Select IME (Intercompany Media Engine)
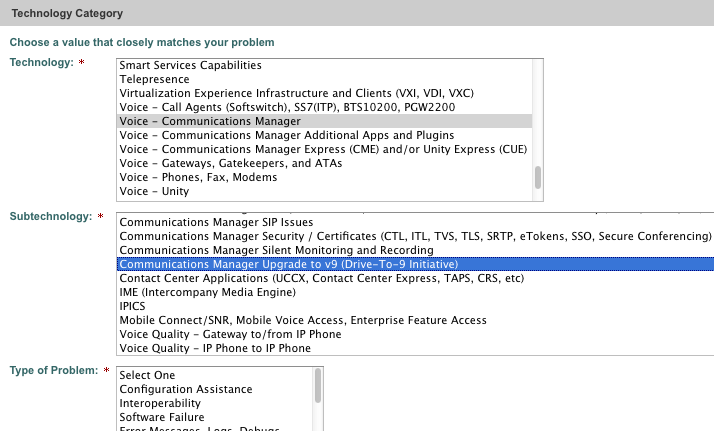Viewport: 714px width, 431px height. (415, 292)
